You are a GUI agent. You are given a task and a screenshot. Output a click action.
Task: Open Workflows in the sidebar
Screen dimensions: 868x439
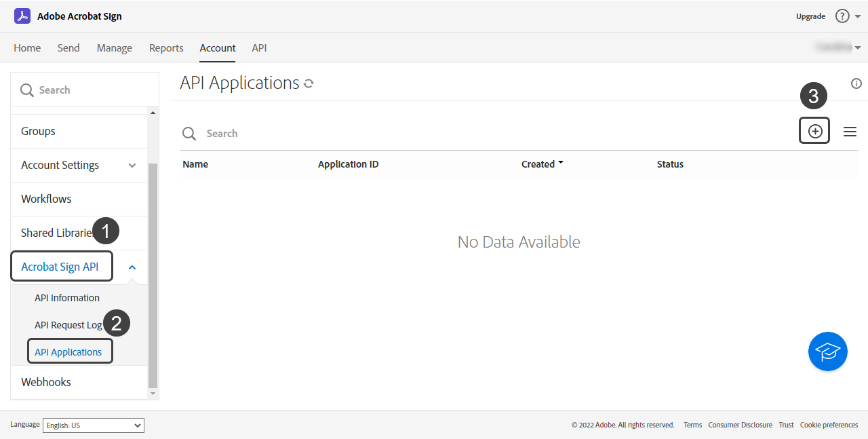click(x=79, y=199)
